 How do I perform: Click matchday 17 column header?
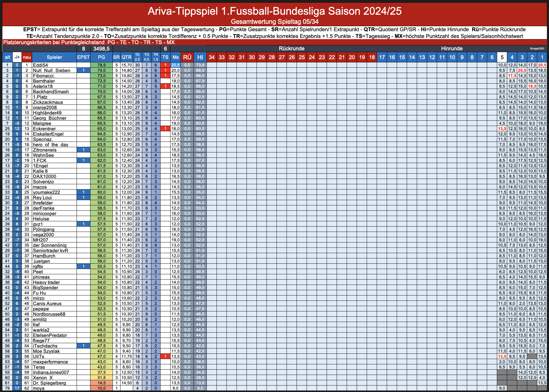coord(382,57)
